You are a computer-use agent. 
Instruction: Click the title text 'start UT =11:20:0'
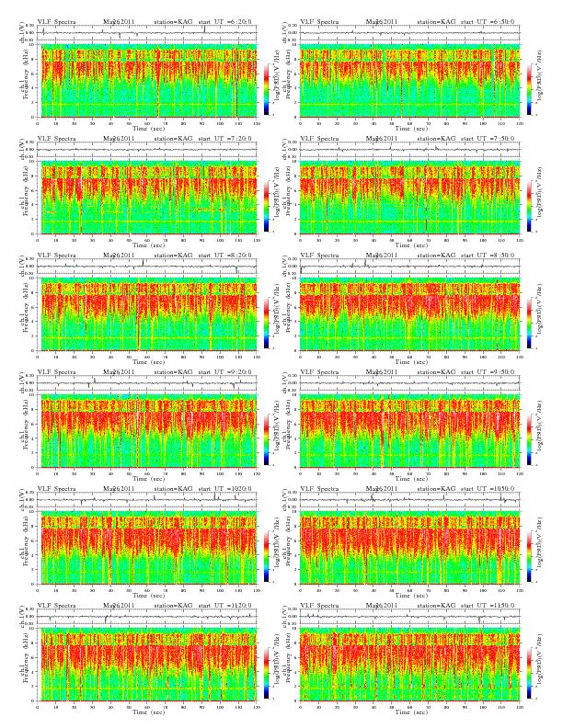point(224,606)
